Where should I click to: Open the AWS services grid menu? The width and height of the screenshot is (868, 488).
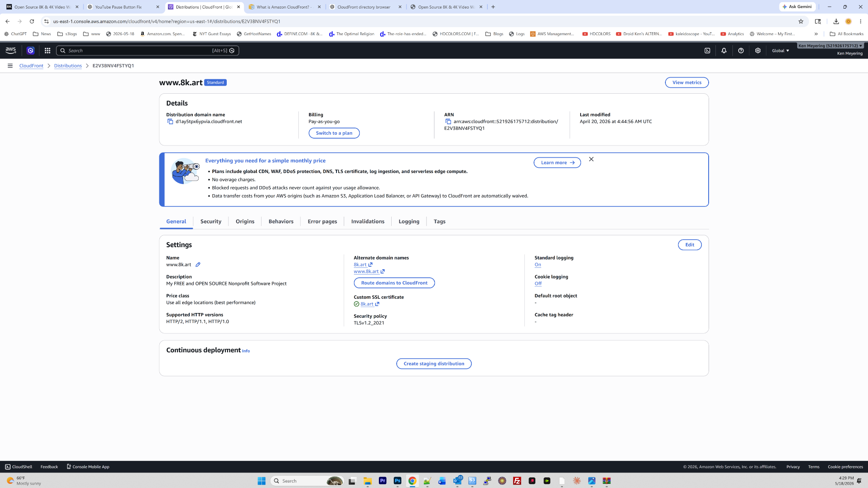point(47,50)
